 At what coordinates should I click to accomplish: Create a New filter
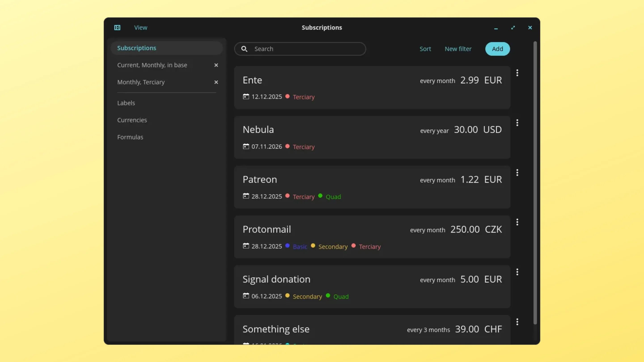[x=458, y=49]
